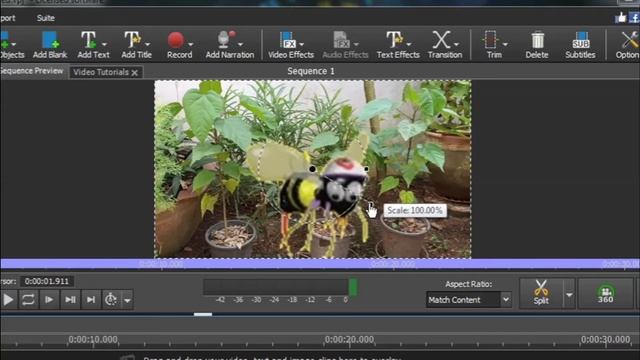The width and height of the screenshot is (640, 360).
Task: Click the timeline ruler at 0:00:20.000
Action: pos(349,340)
